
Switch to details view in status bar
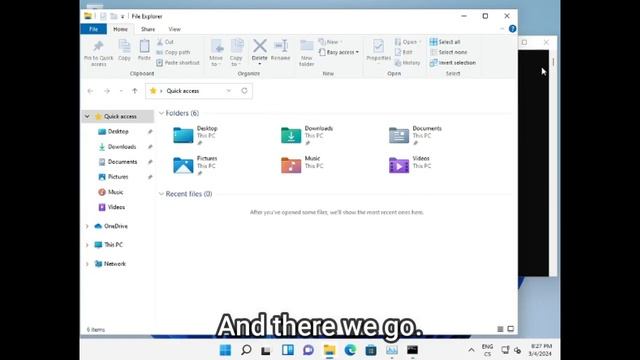500,329
